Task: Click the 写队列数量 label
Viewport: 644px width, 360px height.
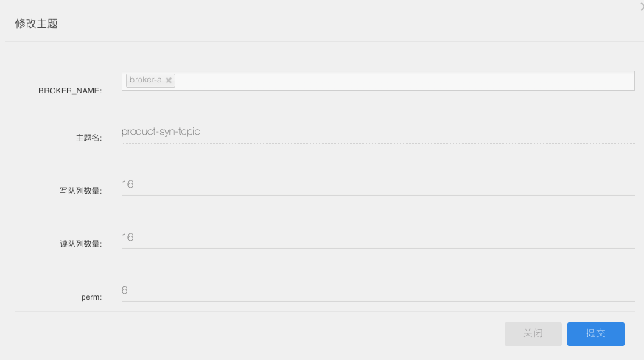Action: point(81,191)
